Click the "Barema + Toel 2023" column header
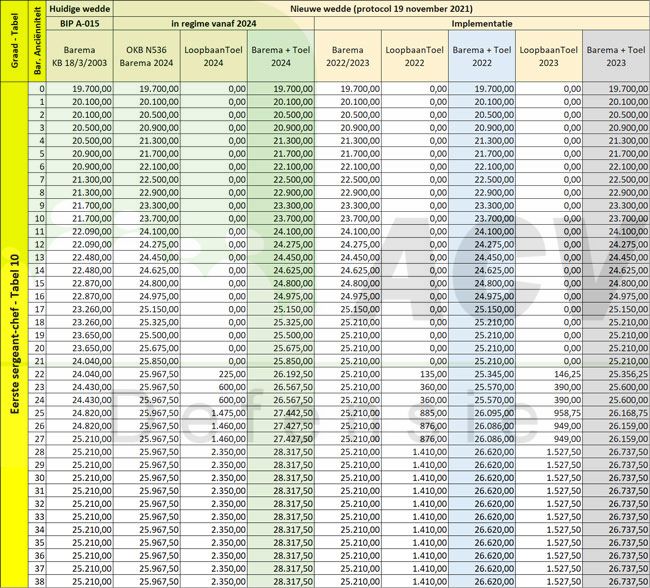This screenshot has height=588, width=650. [616, 56]
